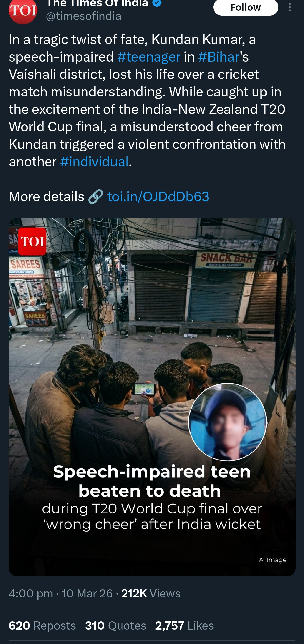
Task: Tap the Speech-impaired teen headline text
Action: 152,481
